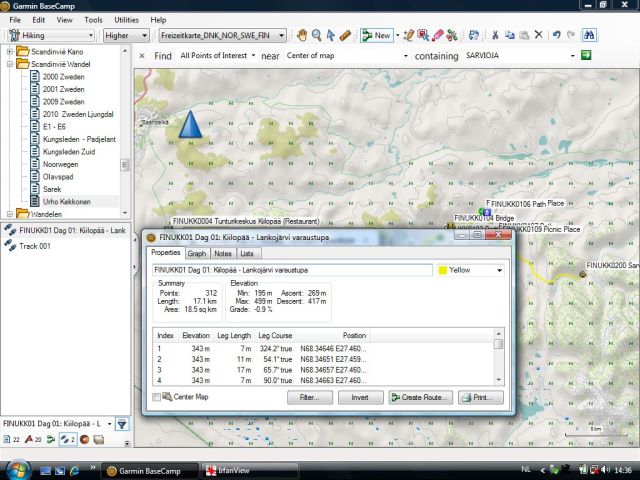The width and height of the screenshot is (640, 480).
Task: Click the tracks filter icon showing 2
Action: (x=66, y=439)
